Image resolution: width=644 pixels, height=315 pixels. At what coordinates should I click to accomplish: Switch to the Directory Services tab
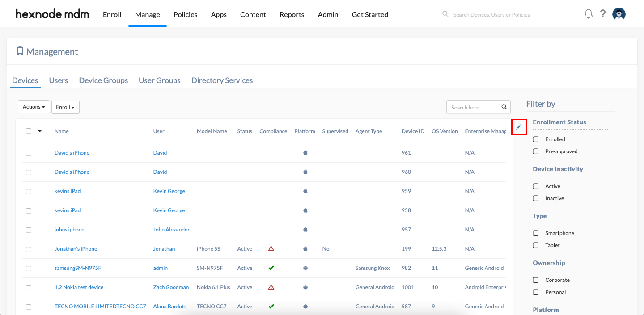(x=222, y=80)
